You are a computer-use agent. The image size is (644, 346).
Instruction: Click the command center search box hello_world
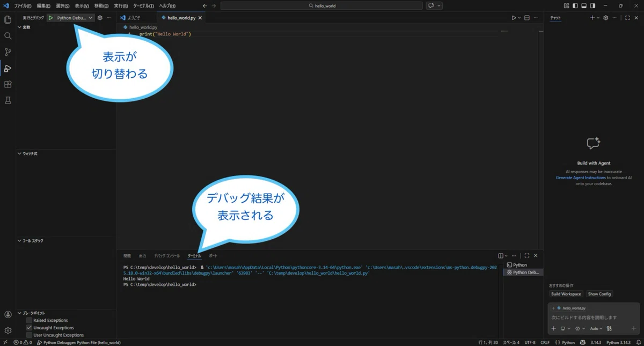tap(322, 6)
